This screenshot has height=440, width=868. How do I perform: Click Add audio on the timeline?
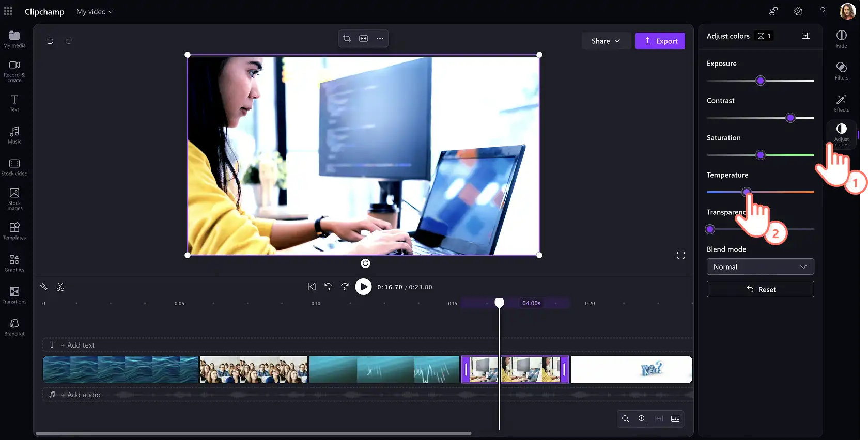point(75,395)
